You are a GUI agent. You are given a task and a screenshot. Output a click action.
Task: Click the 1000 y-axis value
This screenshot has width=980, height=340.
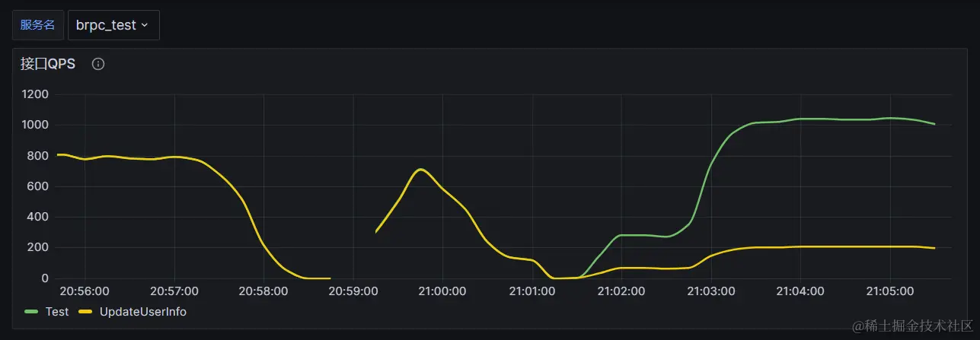pos(35,125)
